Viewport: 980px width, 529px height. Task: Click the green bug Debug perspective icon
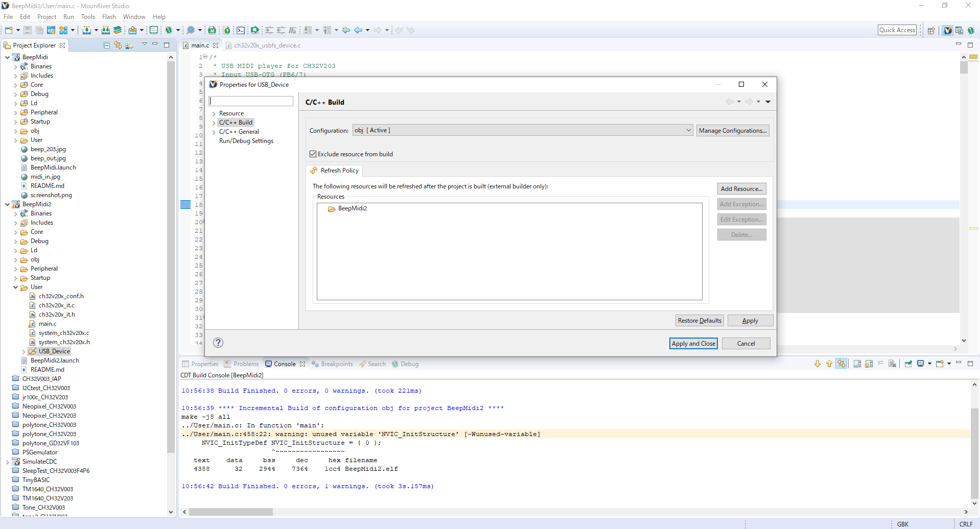click(x=971, y=30)
